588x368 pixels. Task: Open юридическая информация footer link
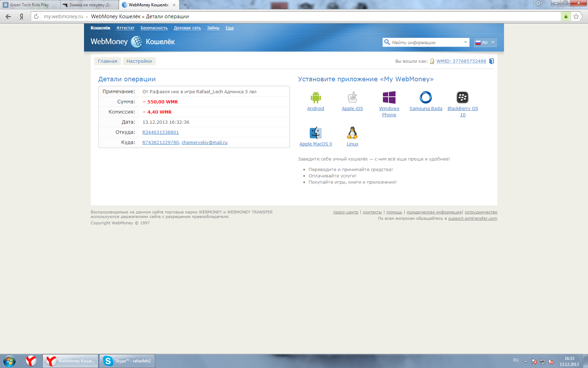pos(434,212)
